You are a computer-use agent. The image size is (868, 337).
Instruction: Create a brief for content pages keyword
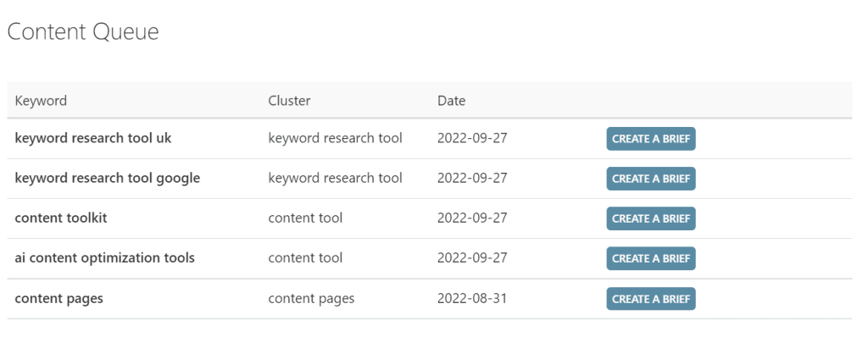[651, 299]
